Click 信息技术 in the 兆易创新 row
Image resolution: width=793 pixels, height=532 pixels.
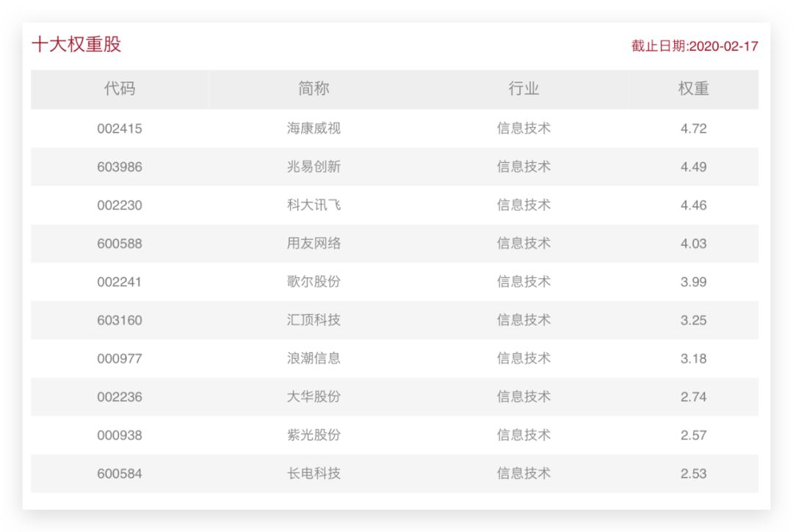point(524,167)
